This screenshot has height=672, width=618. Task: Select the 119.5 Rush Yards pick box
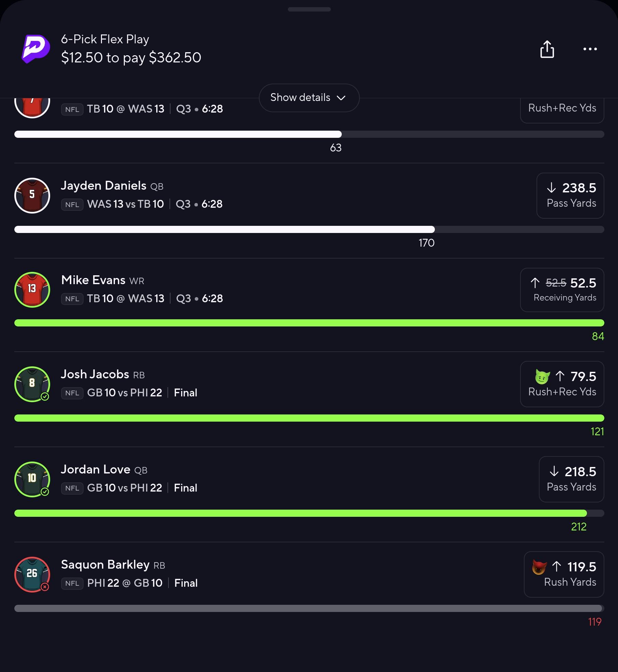pyautogui.click(x=564, y=574)
